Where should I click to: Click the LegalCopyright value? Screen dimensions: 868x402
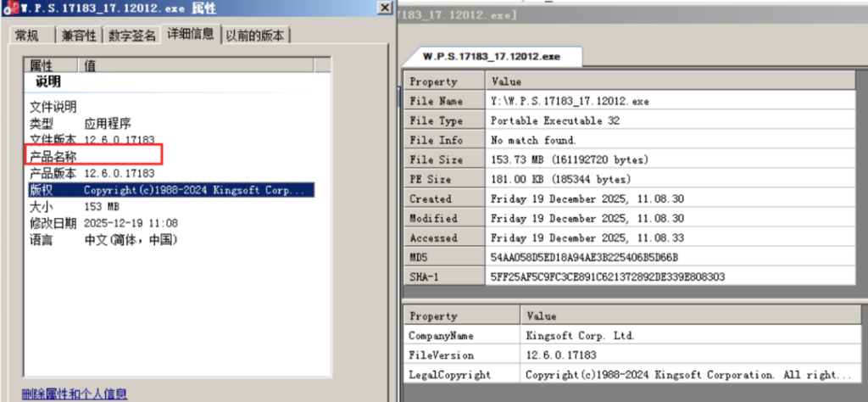tap(687, 374)
